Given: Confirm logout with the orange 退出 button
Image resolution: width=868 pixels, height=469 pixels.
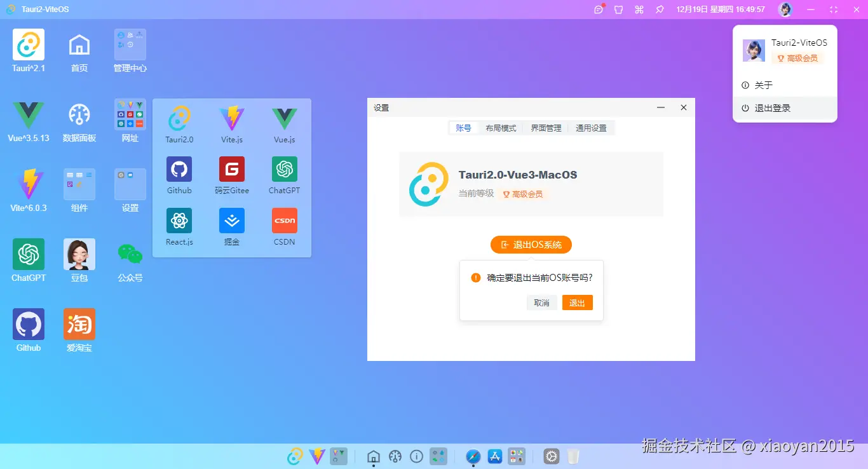Looking at the screenshot, I should click(x=578, y=302).
